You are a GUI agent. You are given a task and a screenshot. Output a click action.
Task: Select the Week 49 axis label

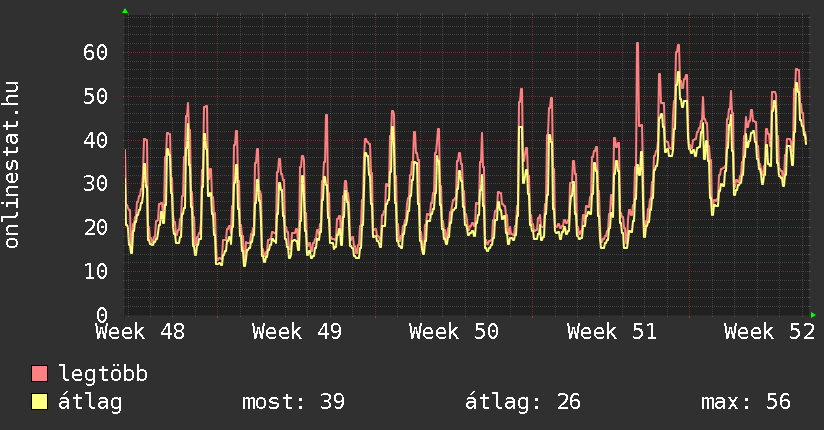pos(297,331)
